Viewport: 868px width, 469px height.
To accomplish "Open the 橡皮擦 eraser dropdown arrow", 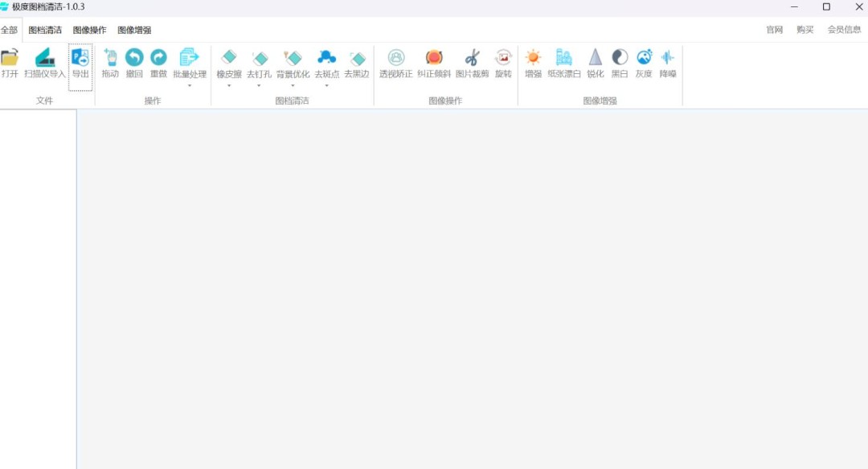I will [x=229, y=85].
